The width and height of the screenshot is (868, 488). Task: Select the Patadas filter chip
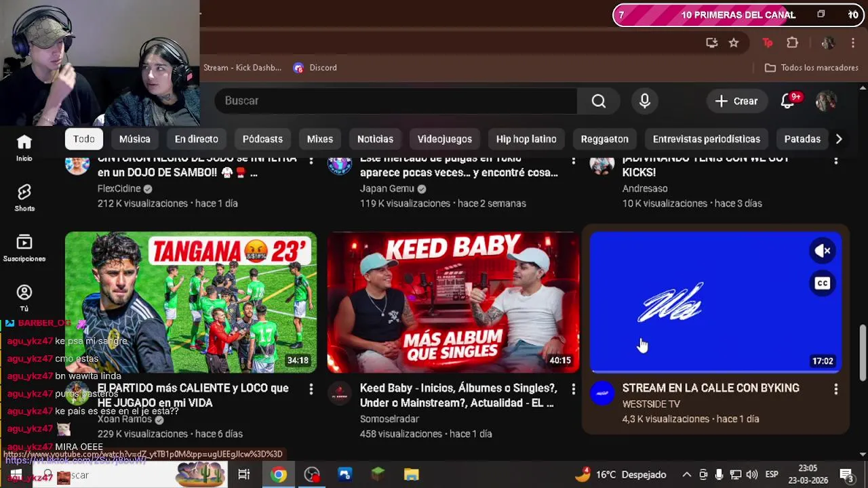[x=802, y=139]
